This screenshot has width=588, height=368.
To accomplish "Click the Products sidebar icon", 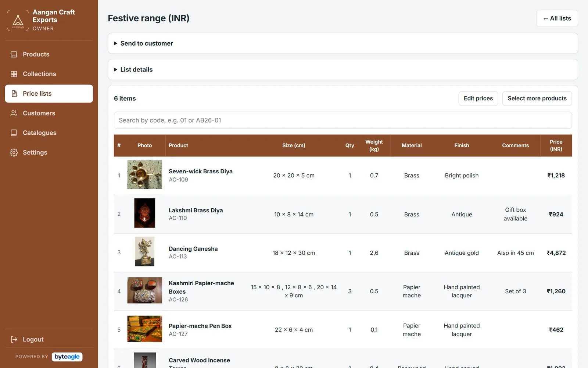I will click(x=14, y=54).
